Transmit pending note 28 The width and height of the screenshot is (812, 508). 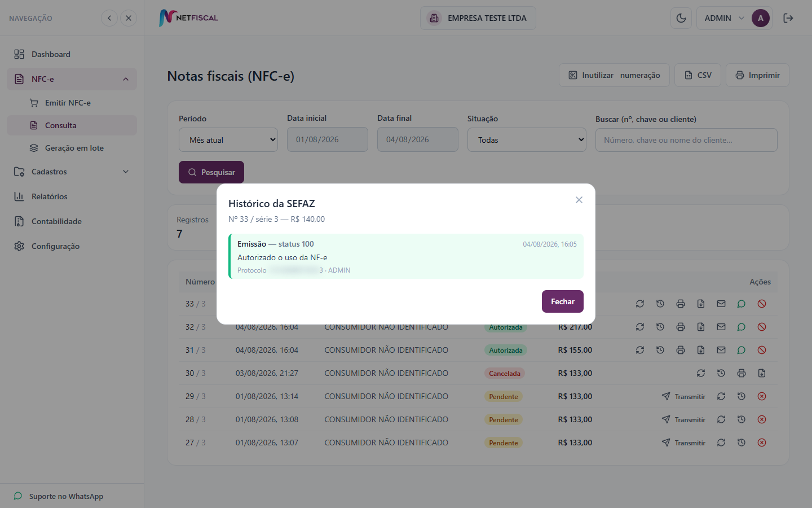pyautogui.click(x=683, y=419)
